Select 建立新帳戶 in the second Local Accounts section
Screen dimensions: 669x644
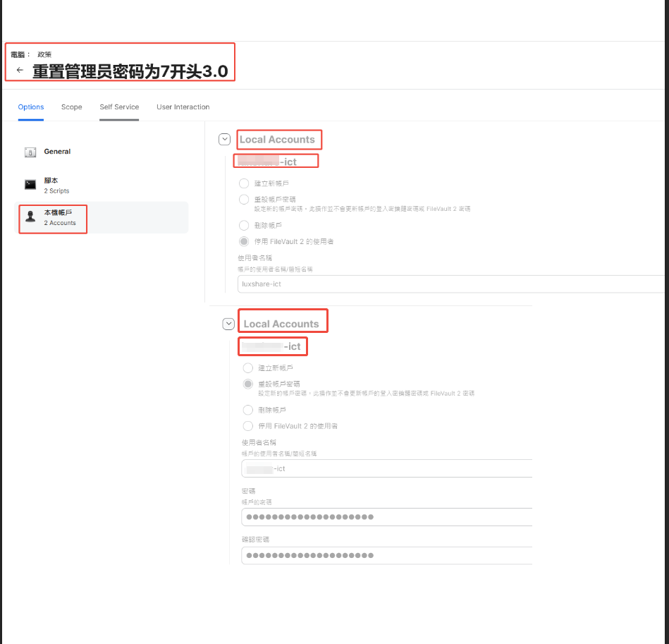(x=247, y=368)
